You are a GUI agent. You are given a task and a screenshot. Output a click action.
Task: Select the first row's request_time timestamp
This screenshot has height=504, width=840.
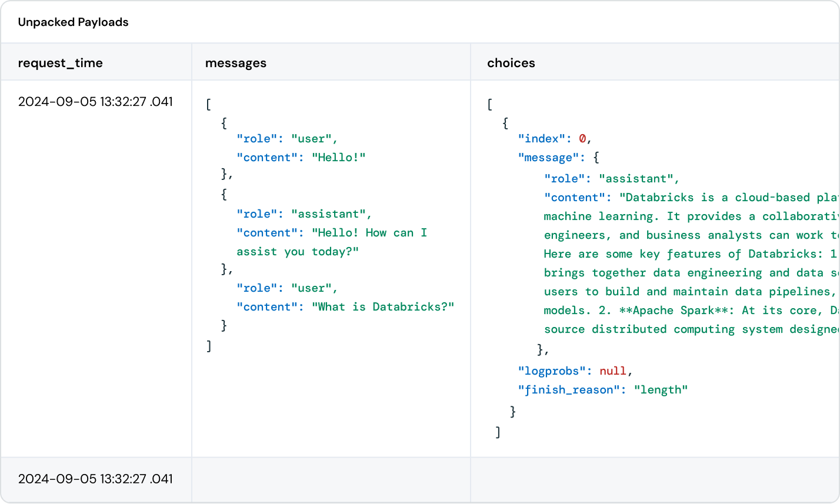click(x=95, y=101)
